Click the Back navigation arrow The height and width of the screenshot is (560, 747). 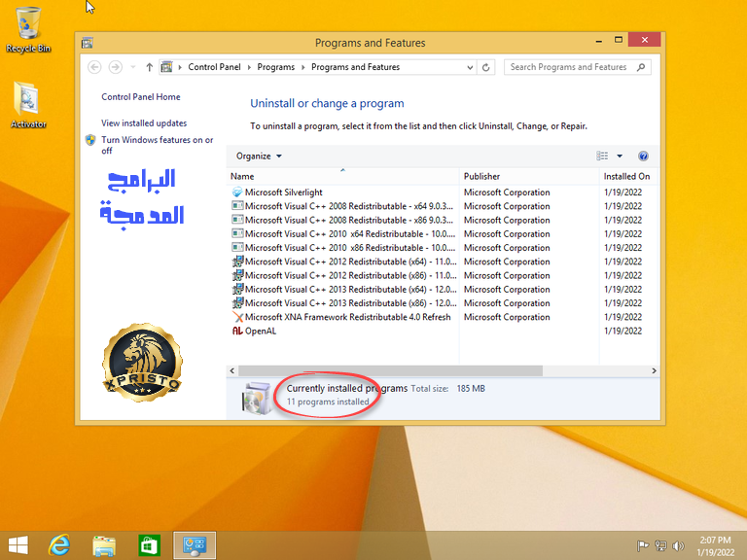[94, 67]
